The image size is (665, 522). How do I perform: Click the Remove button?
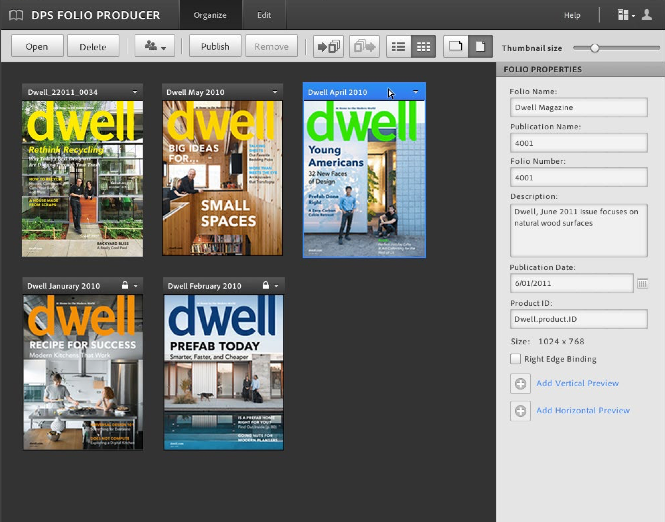click(271, 46)
